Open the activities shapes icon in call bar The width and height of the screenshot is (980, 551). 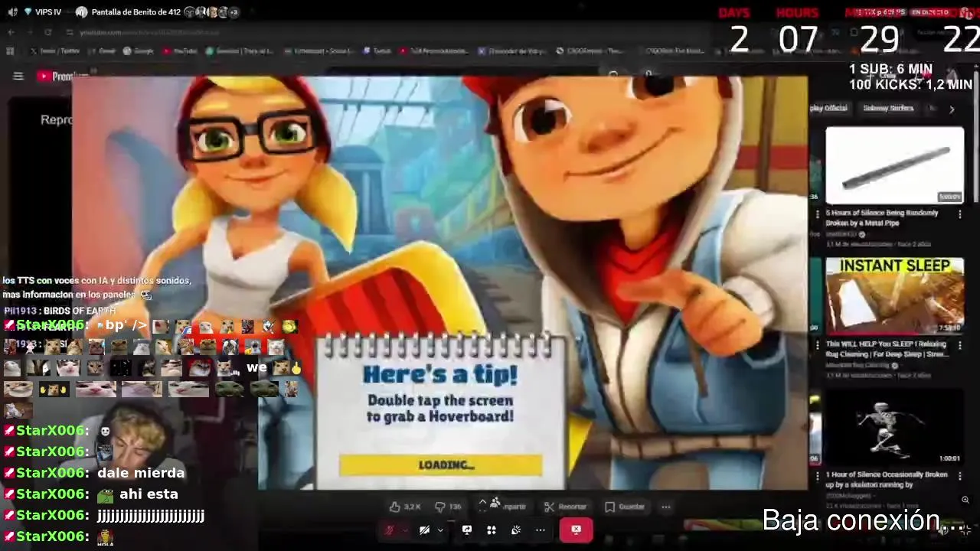tap(492, 530)
